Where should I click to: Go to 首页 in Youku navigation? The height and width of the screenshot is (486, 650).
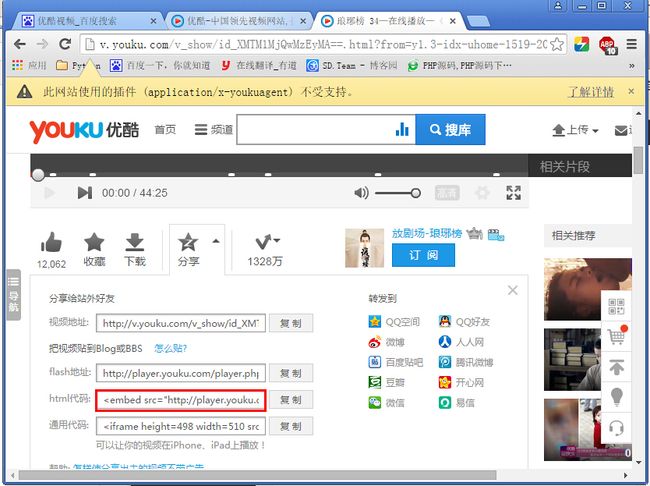pyautogui.click(x=165, y=130)
